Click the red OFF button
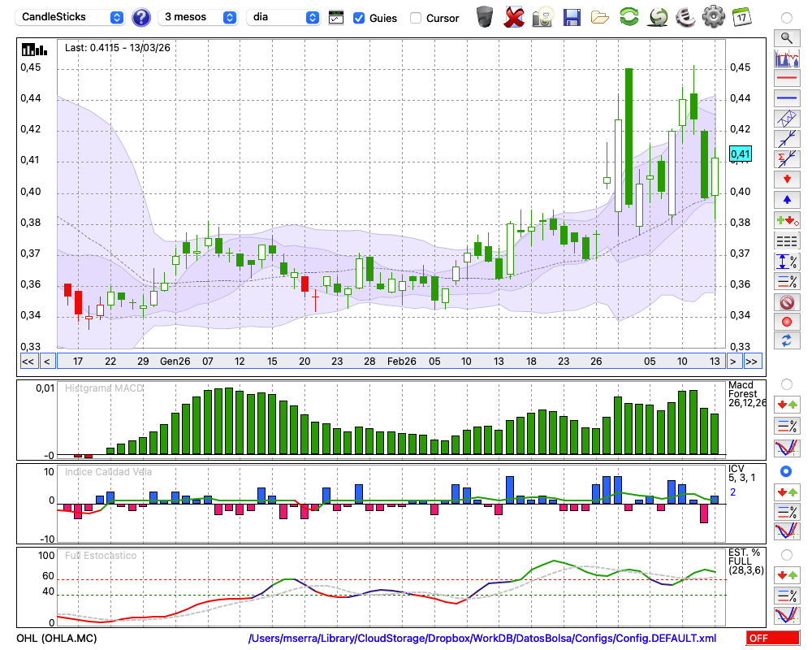Image resolution: width=812 pixels, height=650 pixels. point(773,639)
